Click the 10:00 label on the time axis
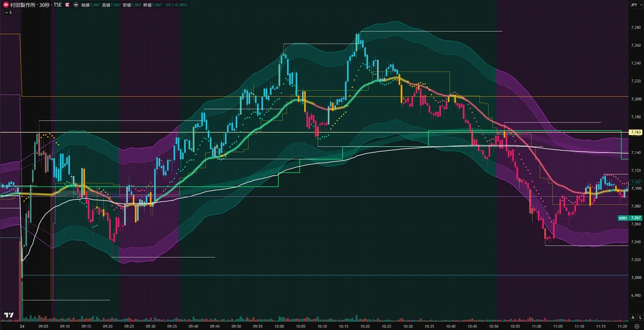The width and height of the screenshot is (644, 330). pyautogui.click(x=279, y=326)
